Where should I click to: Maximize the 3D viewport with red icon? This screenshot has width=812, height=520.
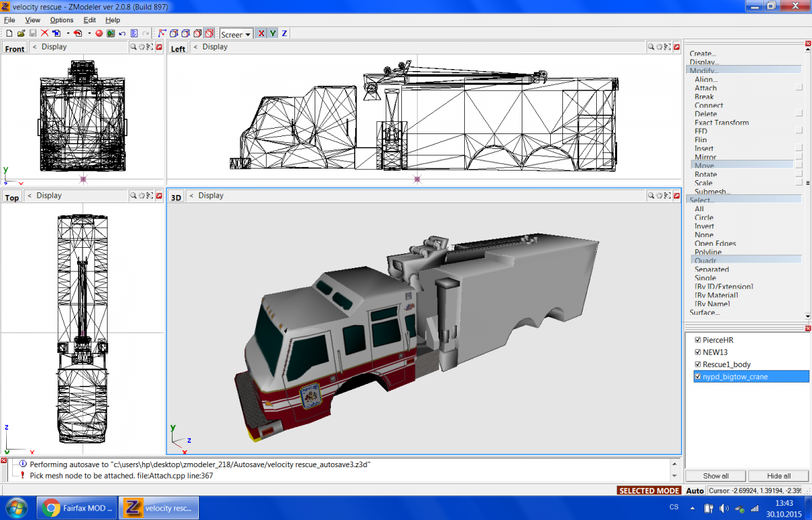tap(675, 196)
